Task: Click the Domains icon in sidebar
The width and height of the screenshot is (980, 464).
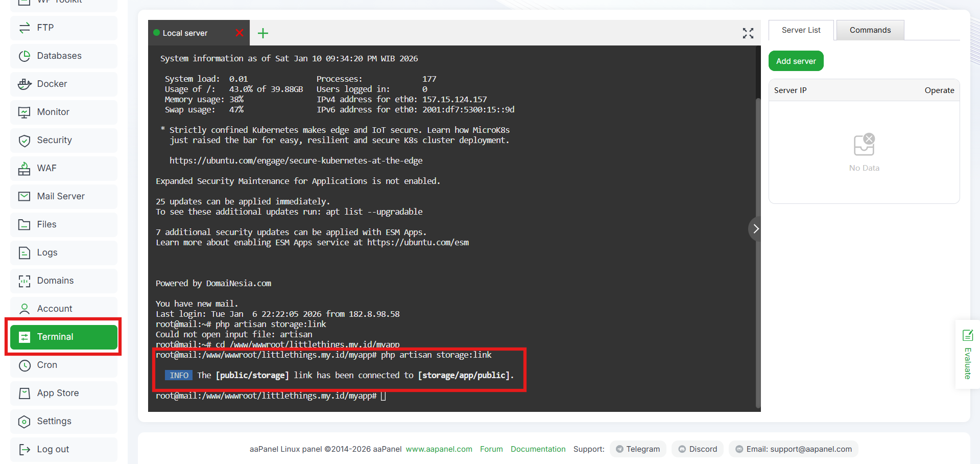Action: click(x=24, y=281)
